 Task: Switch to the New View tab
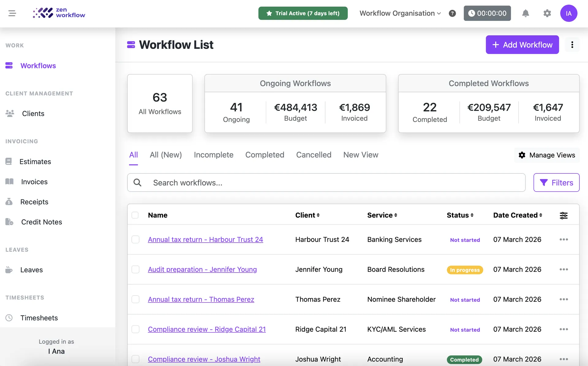click(361, 155)
